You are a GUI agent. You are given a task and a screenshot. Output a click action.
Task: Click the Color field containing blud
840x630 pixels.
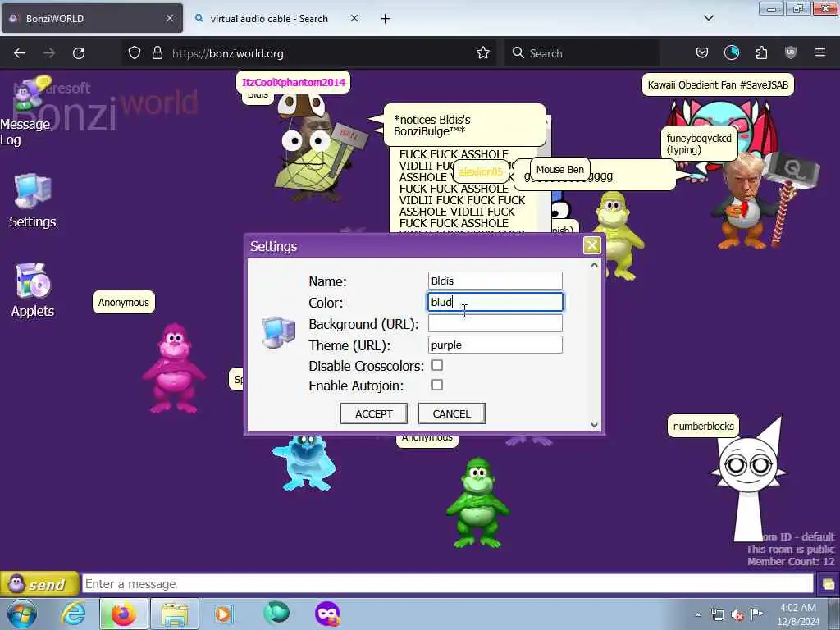tap(495, 302)
